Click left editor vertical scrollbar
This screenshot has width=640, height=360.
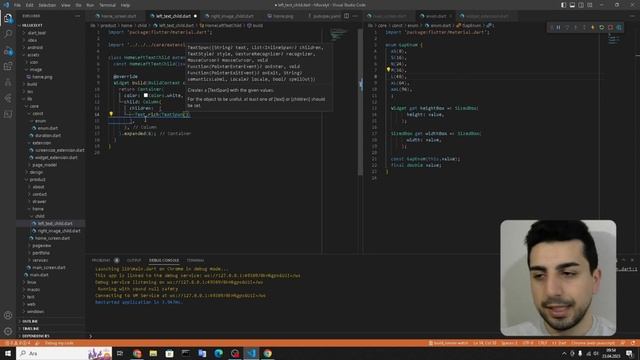[x=360, y=102]
